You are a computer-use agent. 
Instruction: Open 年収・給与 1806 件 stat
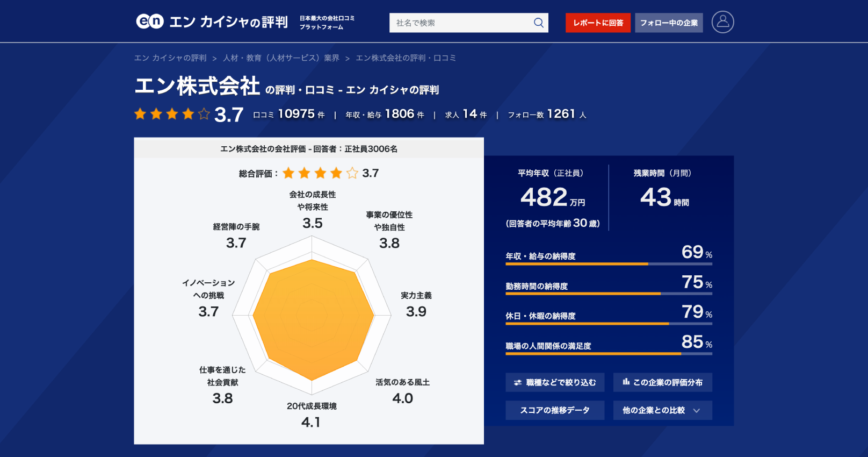385,114
